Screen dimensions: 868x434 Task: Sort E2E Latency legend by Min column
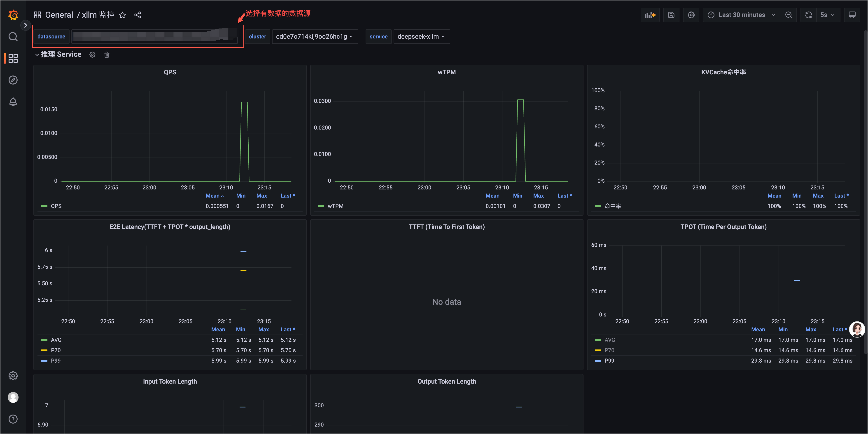click(x=240, y=330)
